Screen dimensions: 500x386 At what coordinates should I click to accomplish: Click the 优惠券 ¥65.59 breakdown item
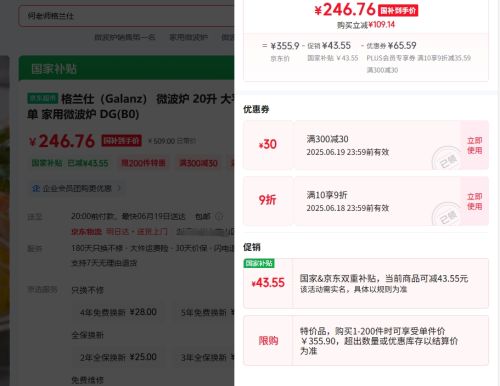(391, 46)
